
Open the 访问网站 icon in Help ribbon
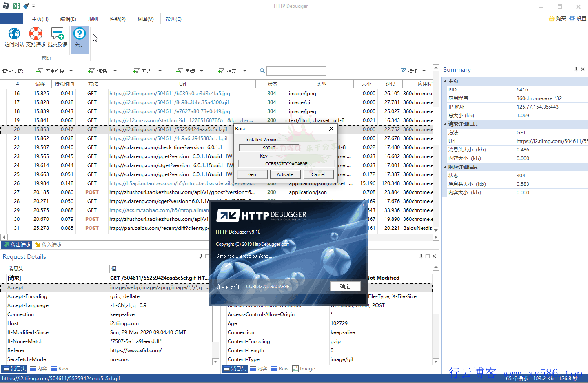tap(14, 37)
